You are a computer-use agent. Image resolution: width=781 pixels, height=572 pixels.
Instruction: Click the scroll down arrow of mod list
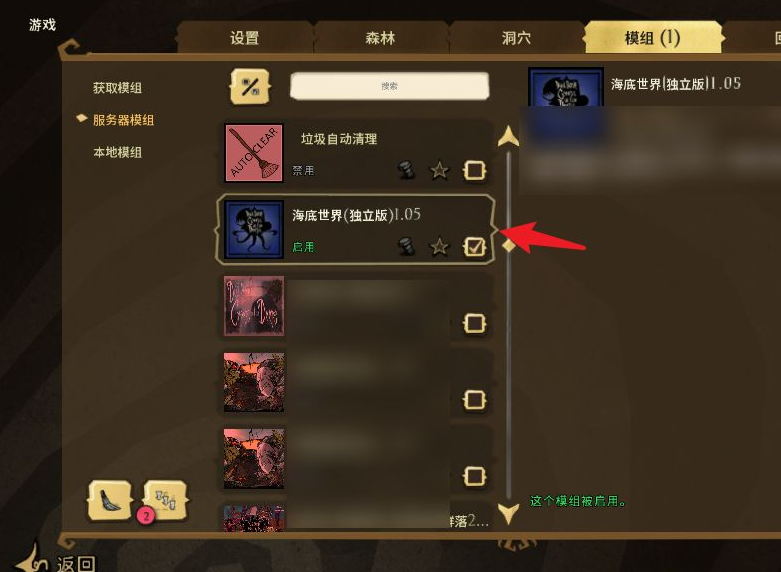point(508,513)
